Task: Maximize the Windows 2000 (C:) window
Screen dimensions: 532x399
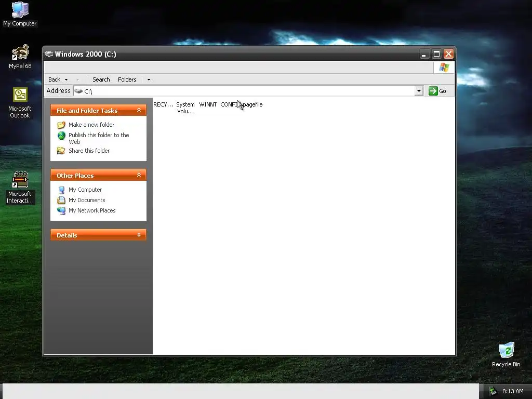Action: pos(436,54)
